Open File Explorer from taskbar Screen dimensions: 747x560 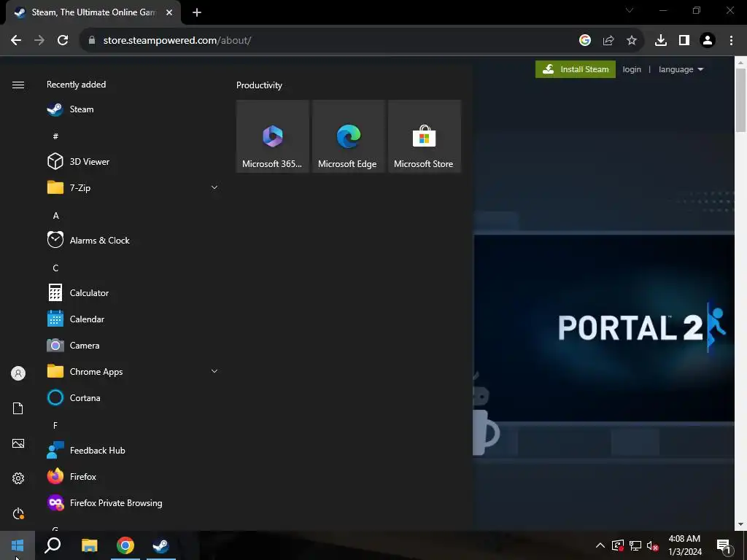point(89,545)
